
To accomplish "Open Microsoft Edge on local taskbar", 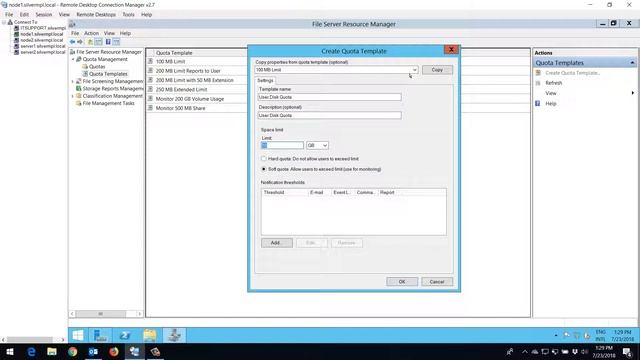I will (x=31, y=351).
